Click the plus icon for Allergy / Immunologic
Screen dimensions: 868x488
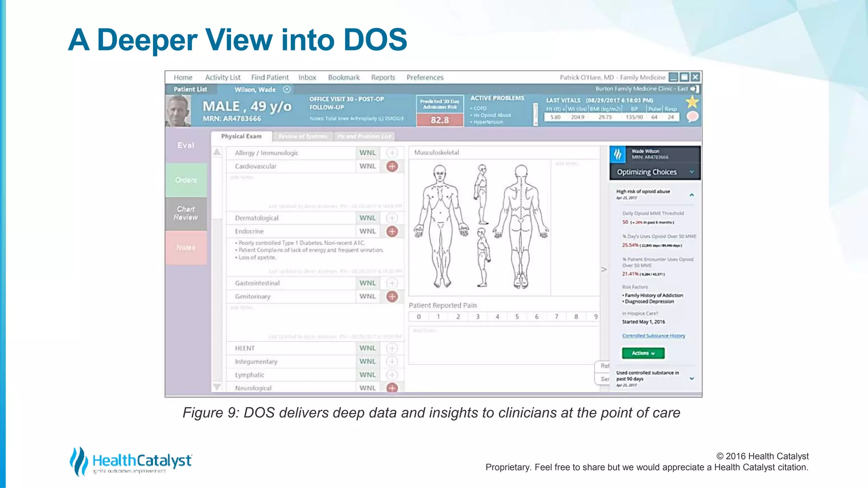(392, 153)
